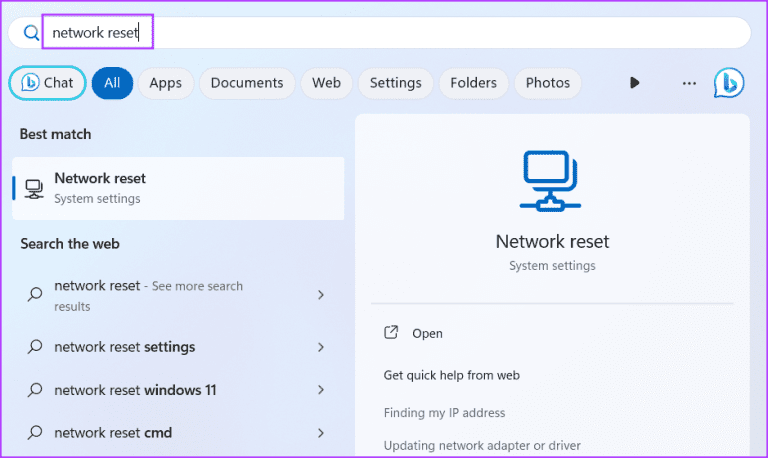Viewport: 768px width, 458px height.
Task: Click into the search text field
Action: coord(400,33)
